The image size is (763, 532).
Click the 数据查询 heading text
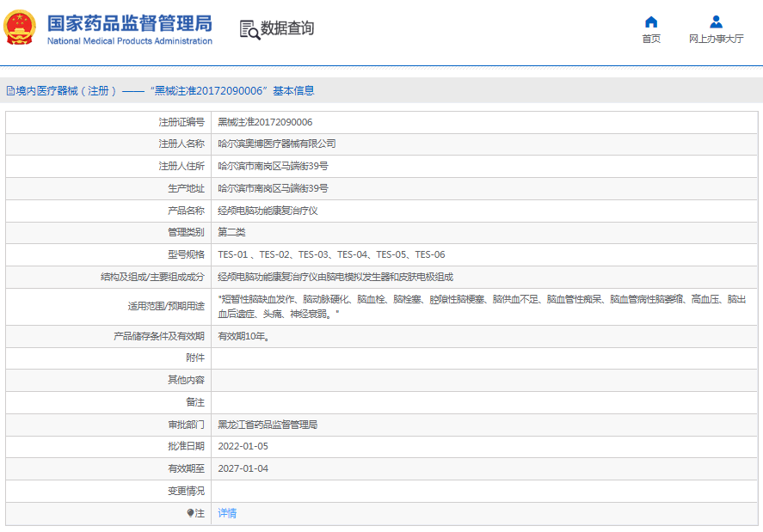[287, 28]
